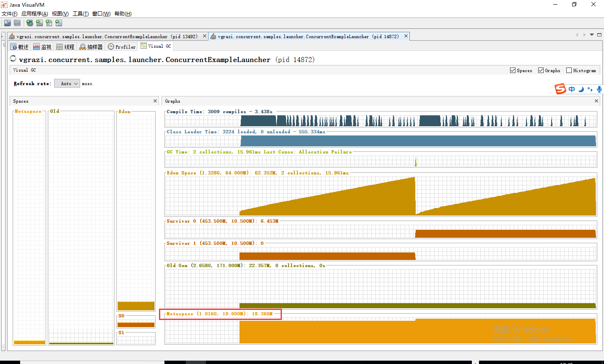Click the Eden Space graph
This screenshot has width=604, height=364.
[x=381, y=196]
